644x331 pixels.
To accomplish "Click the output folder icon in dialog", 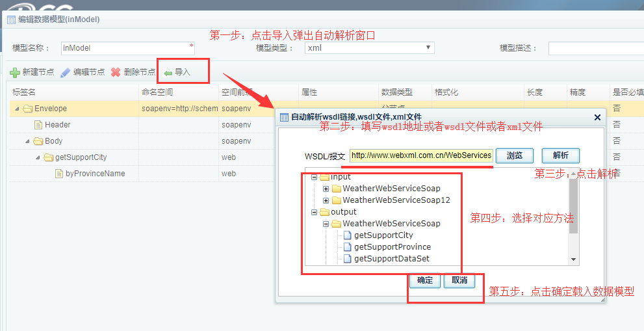I will [x=324, y=212].
